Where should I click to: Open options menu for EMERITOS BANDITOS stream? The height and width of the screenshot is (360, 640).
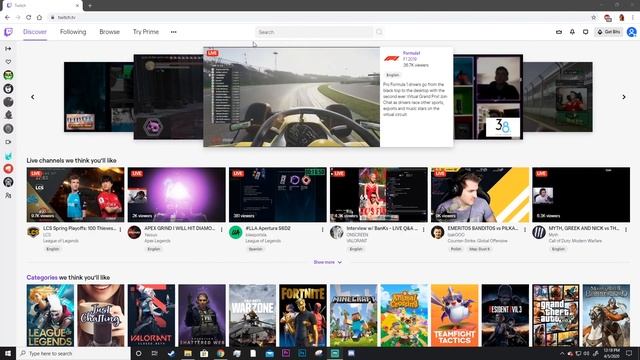[525, 230]
